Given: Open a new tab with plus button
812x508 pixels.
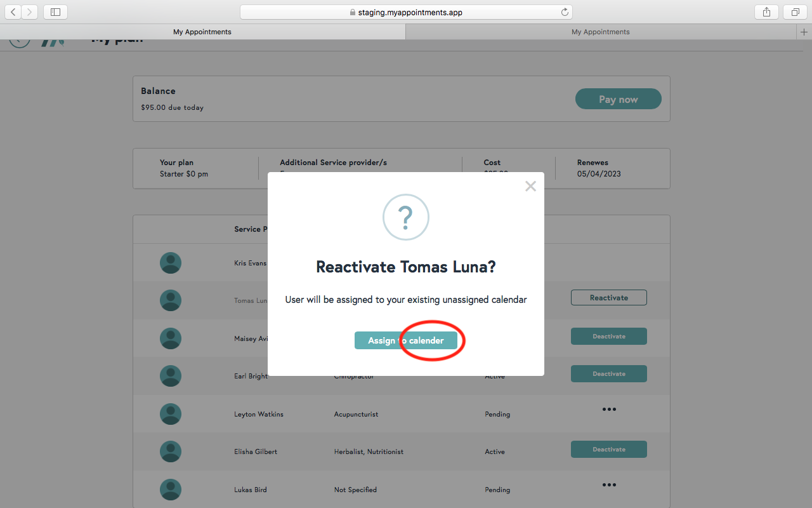Looking at the screenshot, I should pos(804,32).
